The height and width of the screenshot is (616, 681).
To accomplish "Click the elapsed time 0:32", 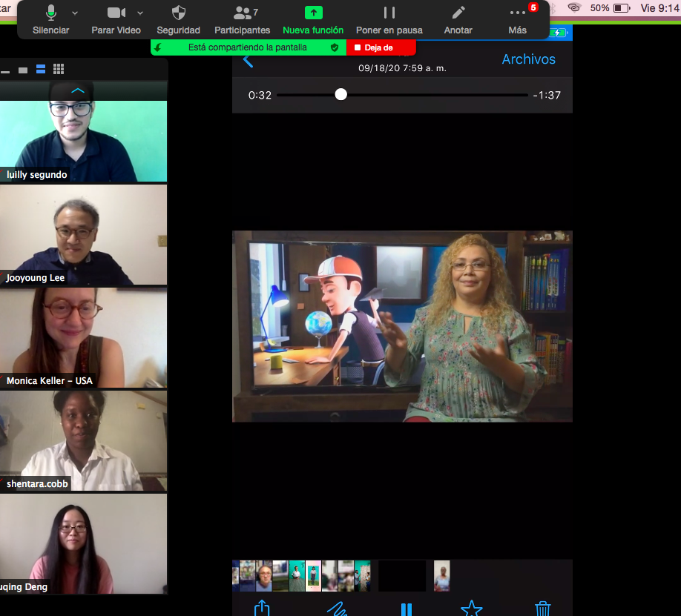I will (x=260, y=95).
